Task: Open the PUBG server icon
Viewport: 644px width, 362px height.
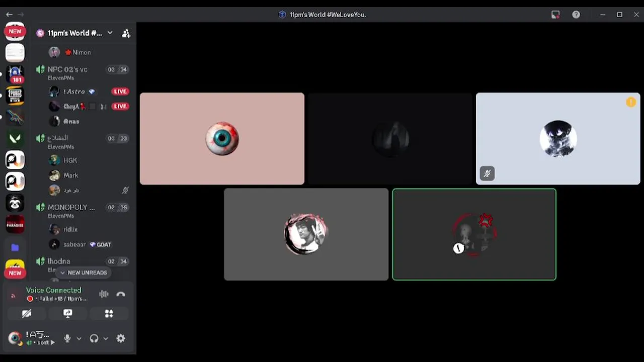Action: (x=15, y=95)
